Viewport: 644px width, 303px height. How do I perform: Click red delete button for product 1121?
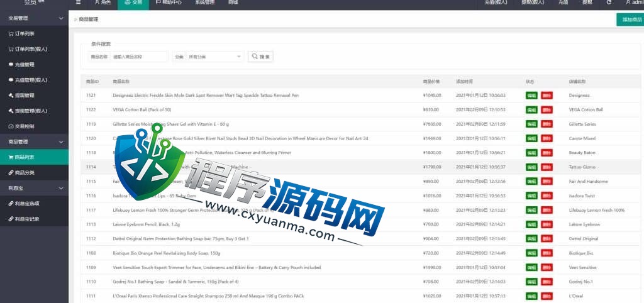(x=547, y=96)
